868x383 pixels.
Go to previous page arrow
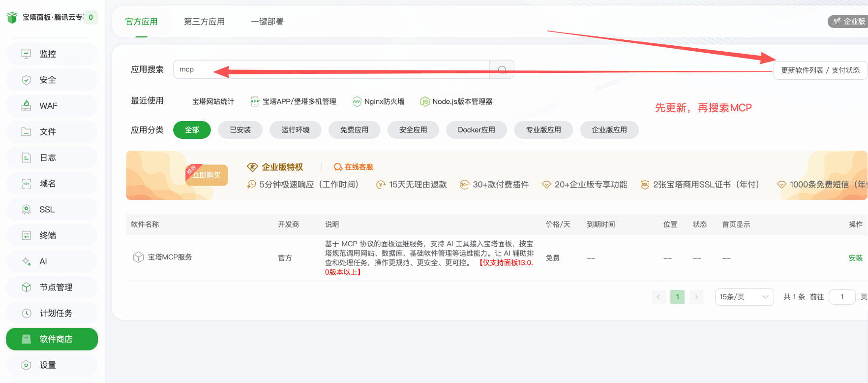[x=658, y=297]
